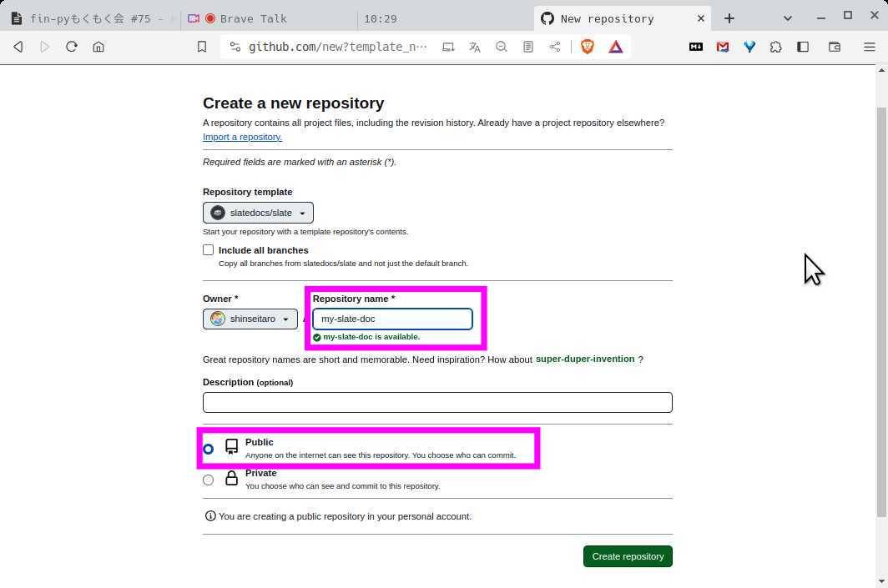Viewport: 888px width, 588px height.
Task: Click the Create repository button
Action: click(x=628, y=556)
